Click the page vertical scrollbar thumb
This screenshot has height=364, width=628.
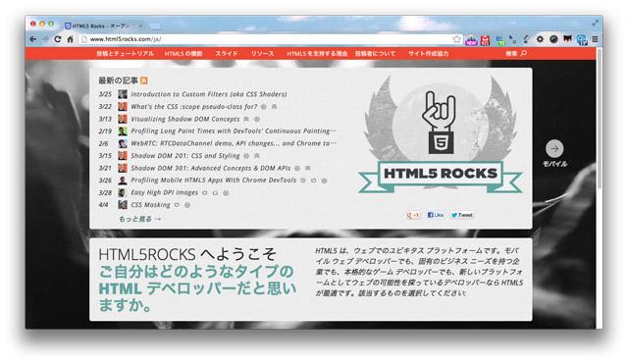click(x=600, y=118)
